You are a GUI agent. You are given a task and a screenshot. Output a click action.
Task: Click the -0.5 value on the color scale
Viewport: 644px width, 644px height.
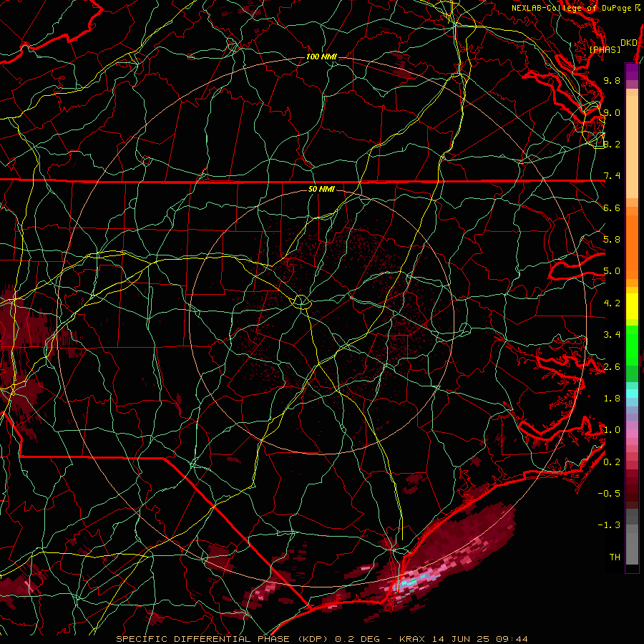click(x=609, y=494)
